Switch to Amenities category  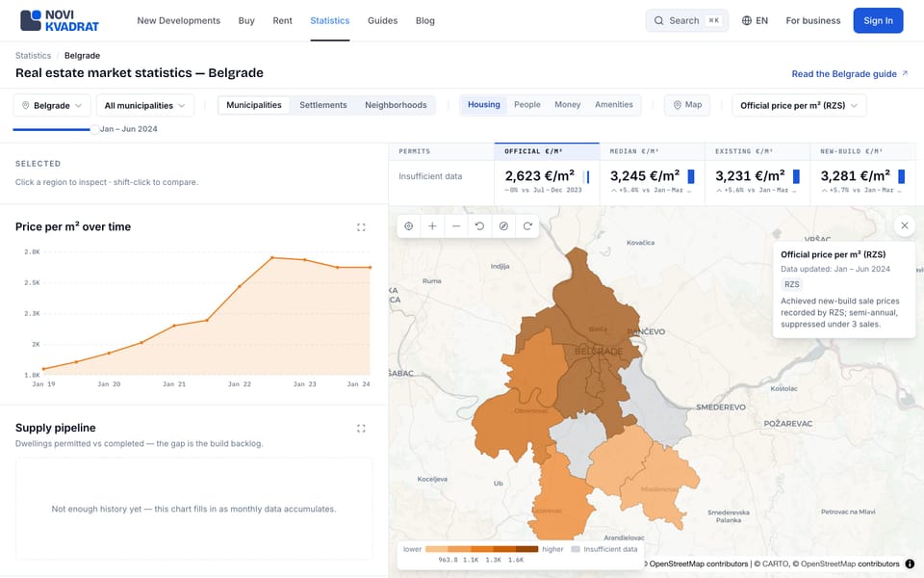(x=613, y=105)
